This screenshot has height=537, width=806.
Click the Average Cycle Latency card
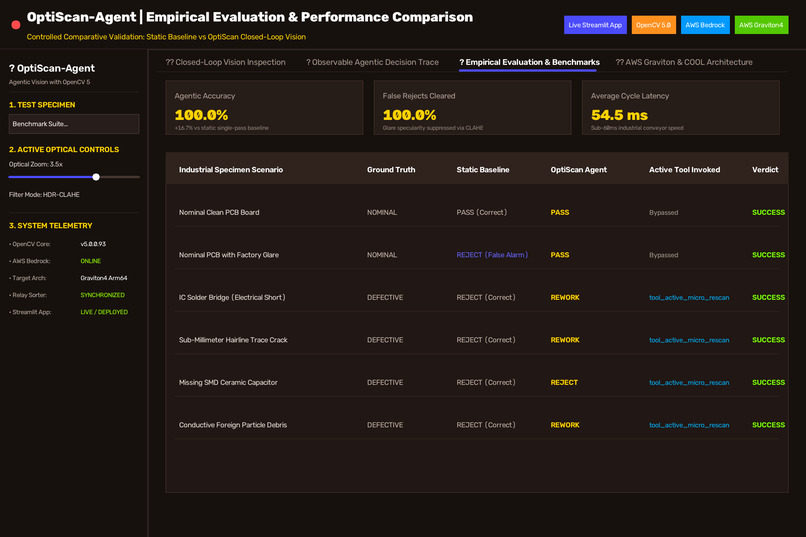tap(681, 107)
